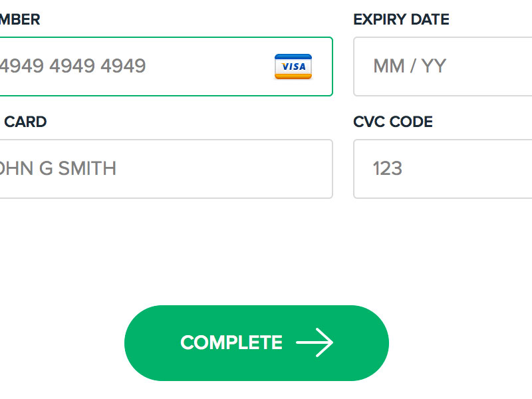Focus the CVC Code input field
Viewport: 532px width, 399px height.
pos(443,169)
